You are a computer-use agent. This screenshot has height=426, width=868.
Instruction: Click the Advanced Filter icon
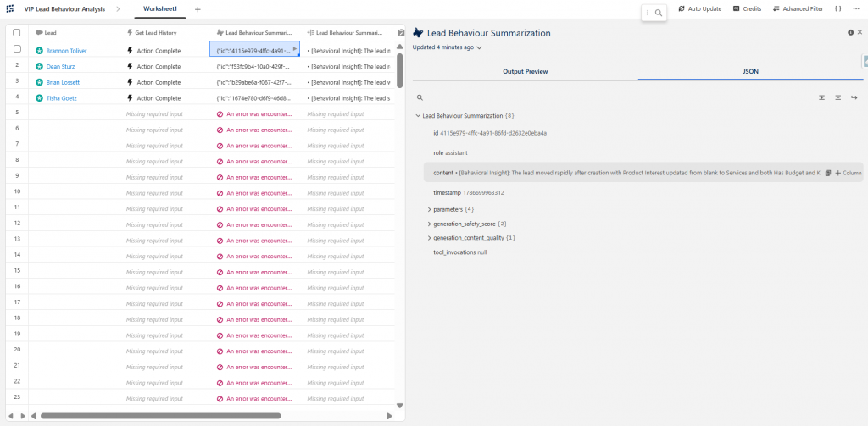776,8
